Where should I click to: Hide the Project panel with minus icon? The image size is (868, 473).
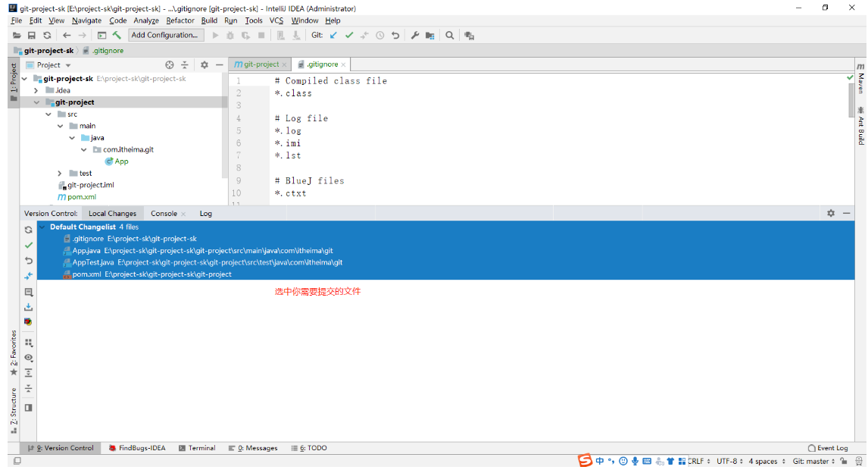pos(219,64)
